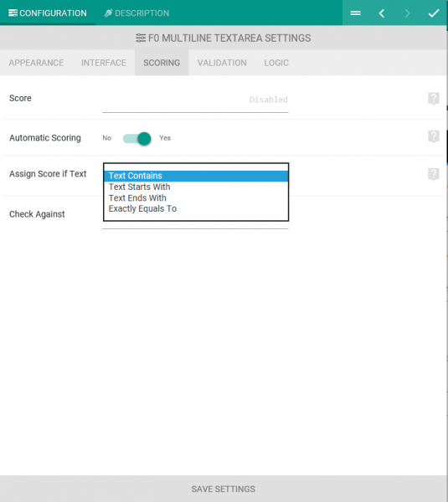Click the settings sliders icon beside title
The width and height of the screenshot is (448, 502).
tap(141, 38)
